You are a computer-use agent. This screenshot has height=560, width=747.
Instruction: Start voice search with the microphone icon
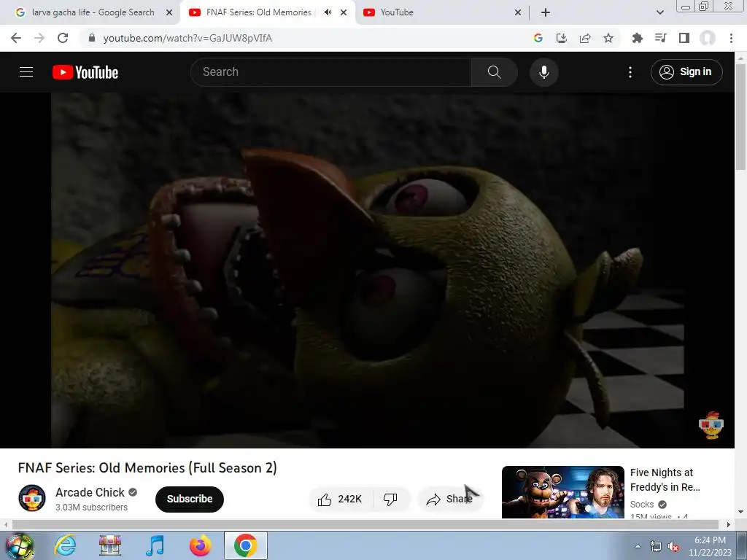pos(543,72)
